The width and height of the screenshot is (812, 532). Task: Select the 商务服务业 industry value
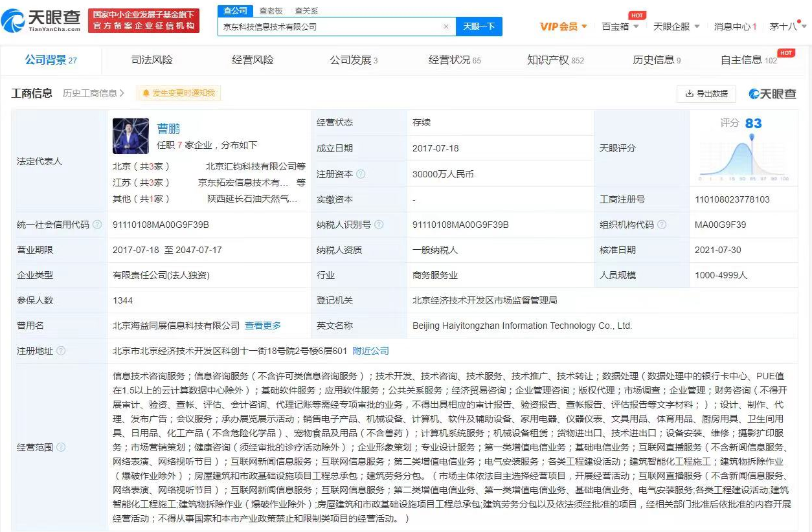point(435,275)
